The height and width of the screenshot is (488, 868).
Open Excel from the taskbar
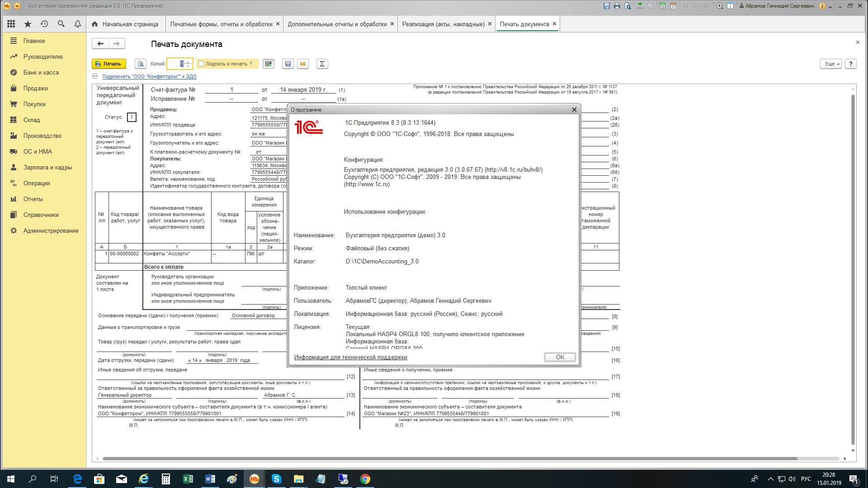188,479
